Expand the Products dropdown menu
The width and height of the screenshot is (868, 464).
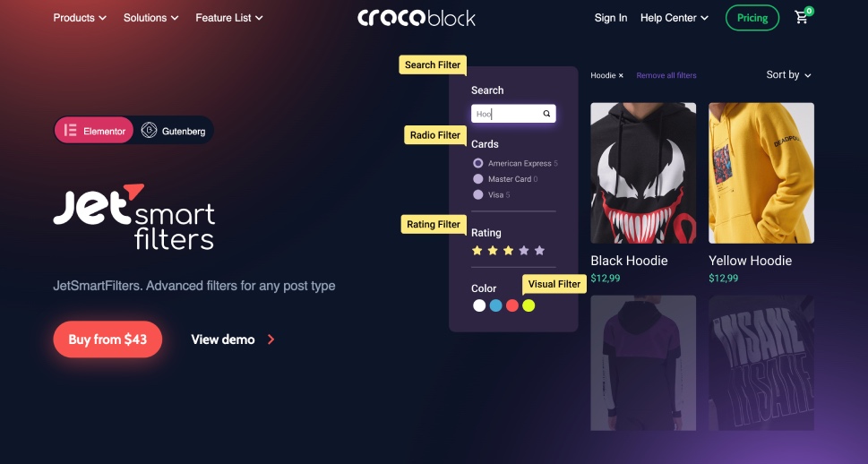(79, 18)
